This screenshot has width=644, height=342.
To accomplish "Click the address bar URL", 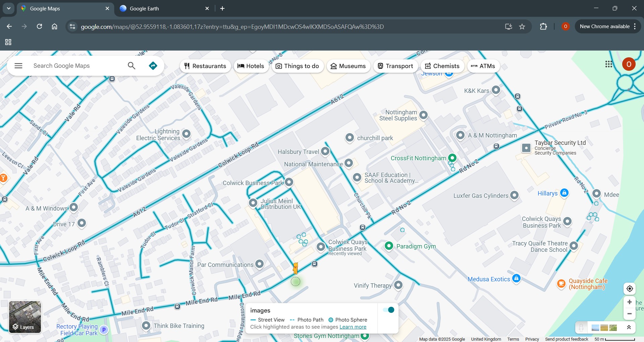I will (232, 26).
